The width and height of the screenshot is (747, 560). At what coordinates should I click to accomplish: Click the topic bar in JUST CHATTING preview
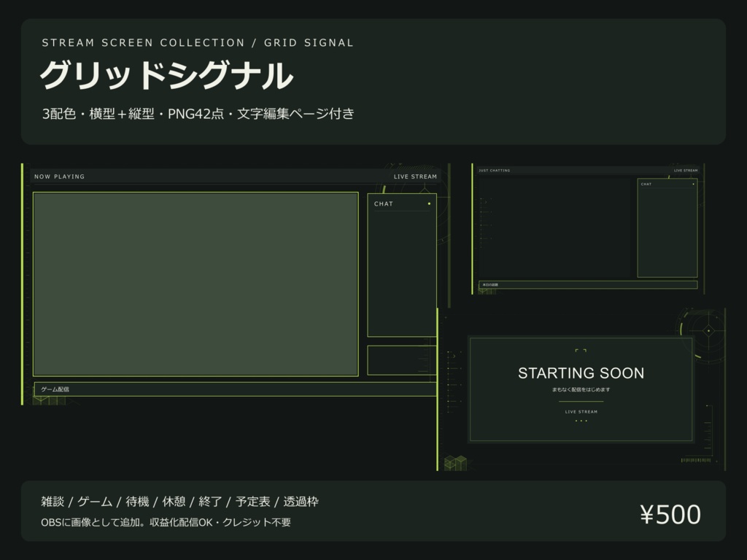pos(588,285)
